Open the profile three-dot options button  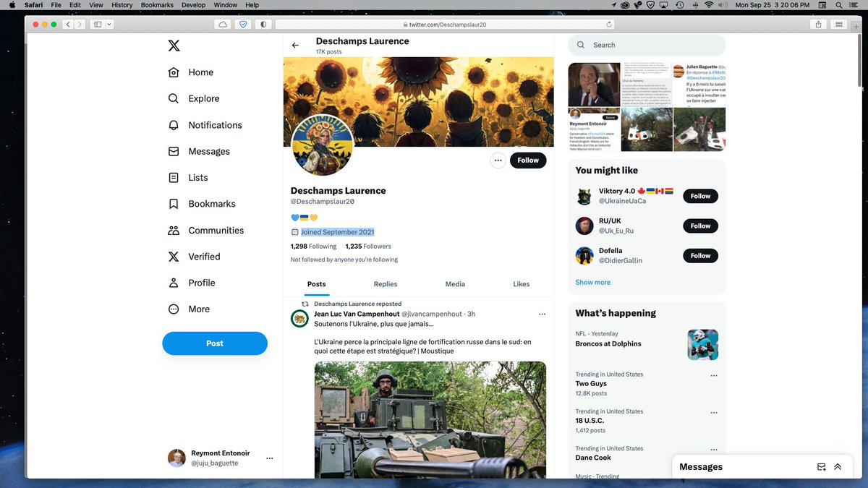[x=498, y=160]
